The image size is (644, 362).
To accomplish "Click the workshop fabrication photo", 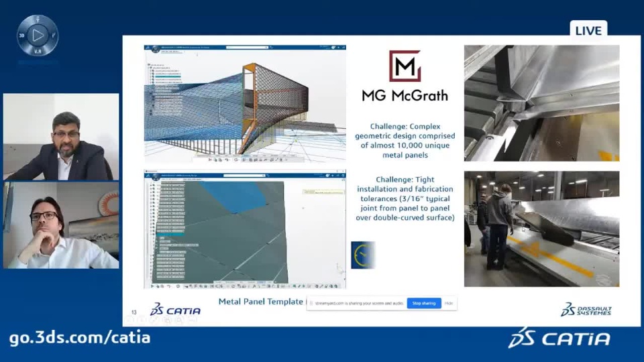I will coord(542,229).
